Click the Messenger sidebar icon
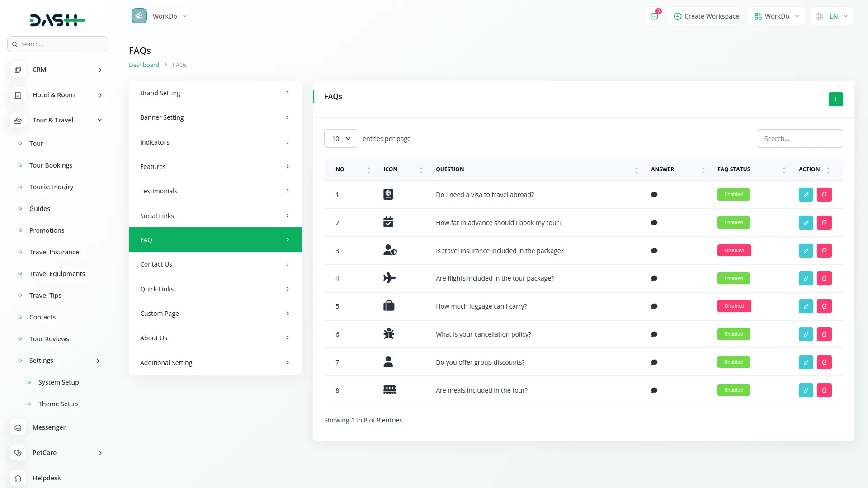The width and height of the screenshot is (868, 488). 18,427
